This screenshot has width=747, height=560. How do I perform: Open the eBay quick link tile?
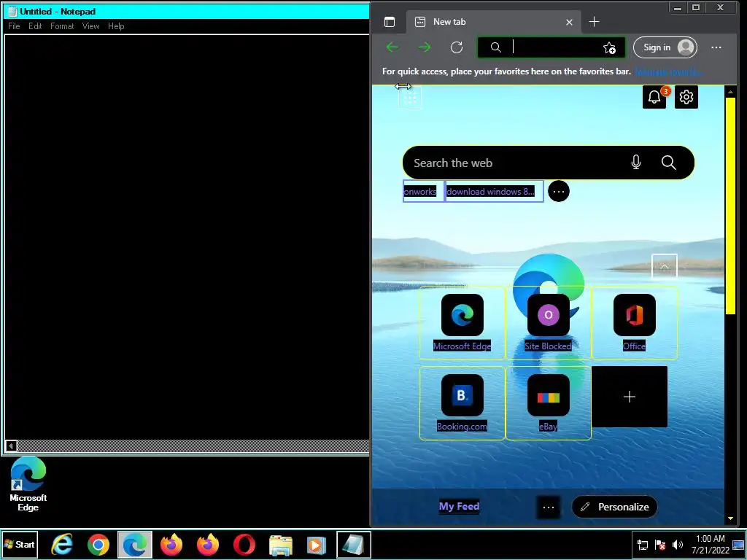click(549, 402)
